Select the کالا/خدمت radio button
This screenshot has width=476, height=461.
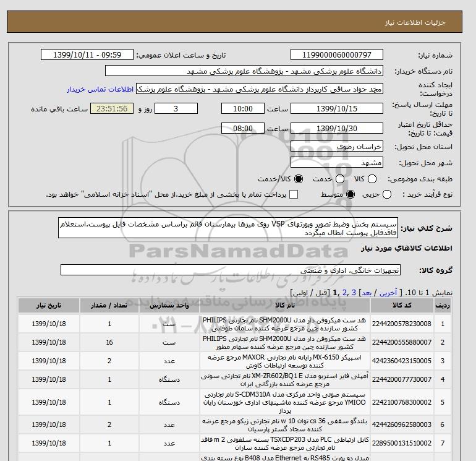299,179
